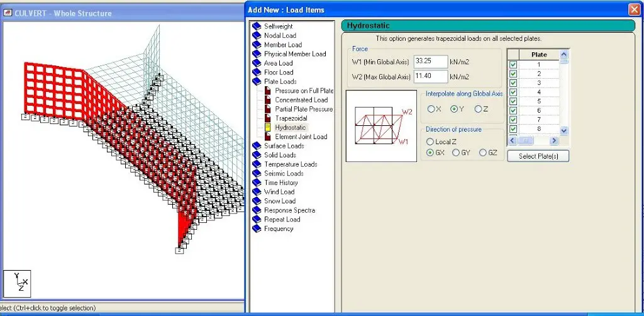
Task: Click the Trapezoidal page icon
Action: (268, 118)
